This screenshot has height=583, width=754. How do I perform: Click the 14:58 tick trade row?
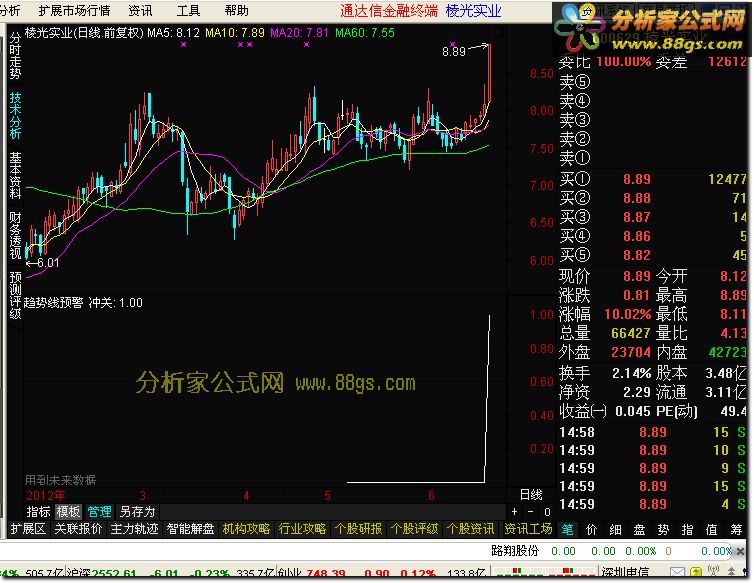(x=652, y=432)
